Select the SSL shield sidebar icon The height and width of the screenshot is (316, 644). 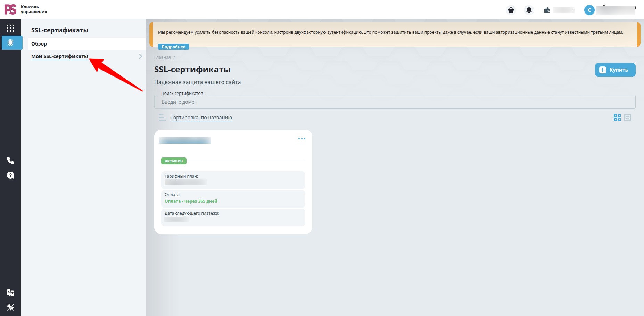(10, 43)
